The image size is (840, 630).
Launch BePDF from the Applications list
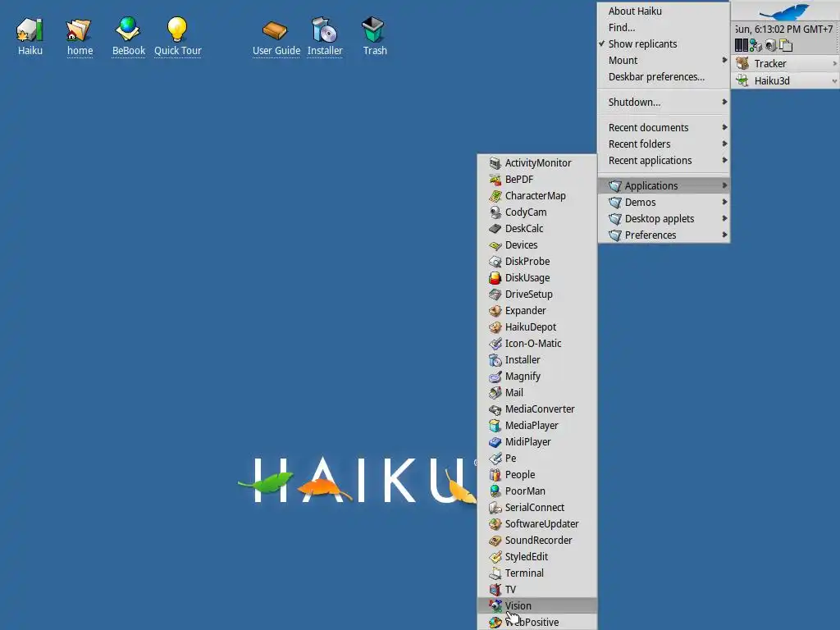pyautogui.click(x=537, y=180)
